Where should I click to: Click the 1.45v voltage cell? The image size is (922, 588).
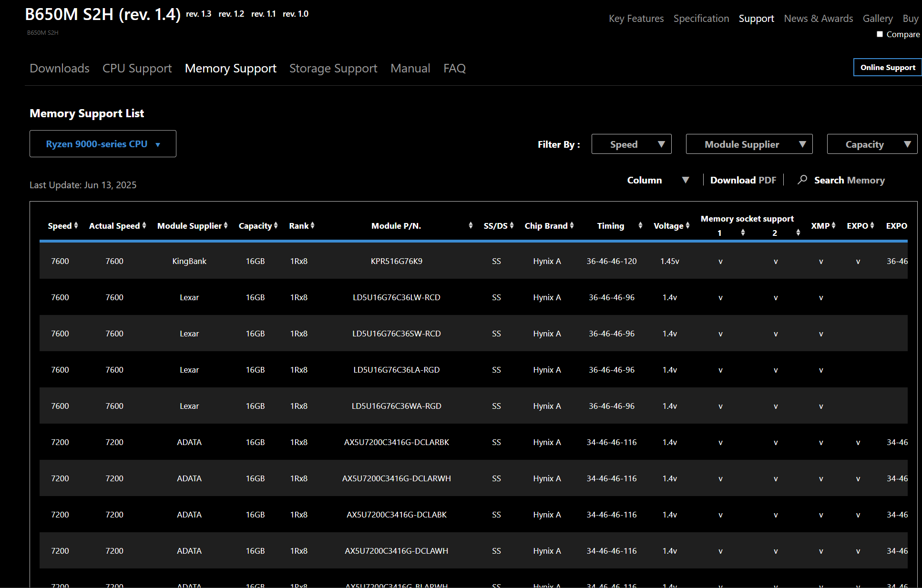[x=670, y=261]
